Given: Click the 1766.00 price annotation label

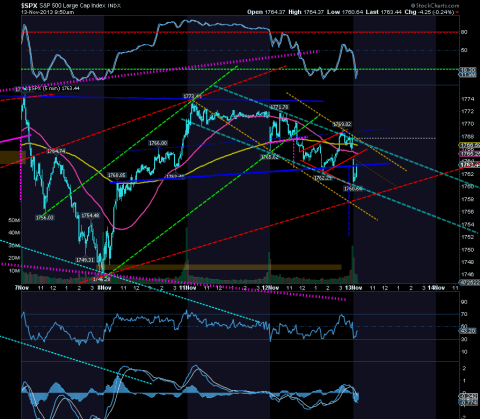Looking at the screenshot, I should pos(158,143).
